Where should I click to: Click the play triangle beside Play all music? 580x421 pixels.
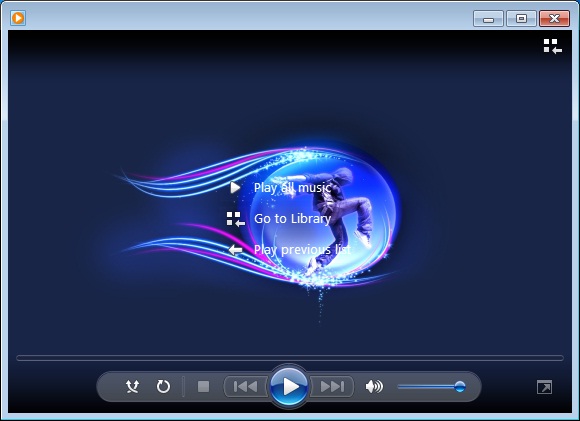pos(235,188)
